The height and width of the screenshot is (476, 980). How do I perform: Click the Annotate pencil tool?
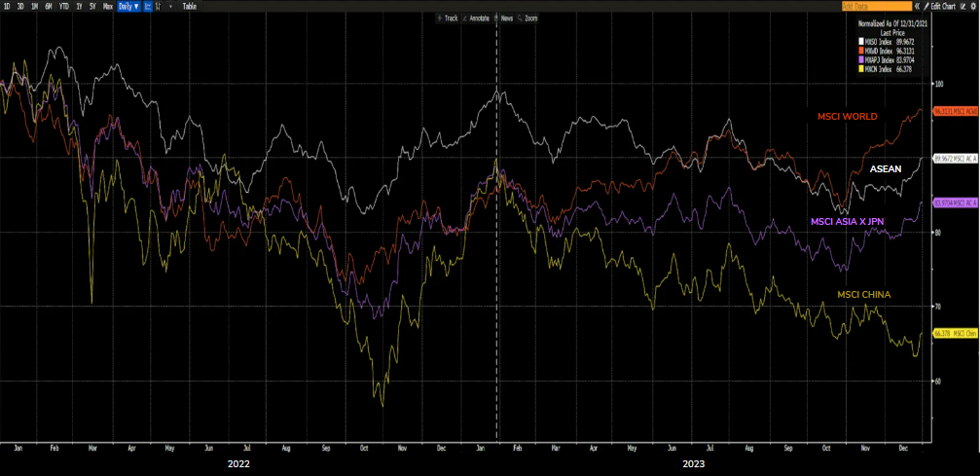coord(478,18)
